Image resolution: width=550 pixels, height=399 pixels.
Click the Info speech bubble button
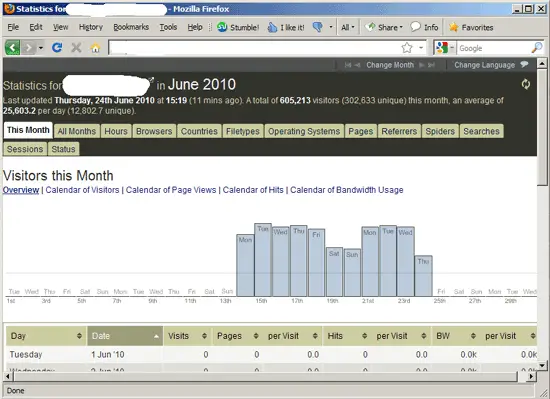424,27
